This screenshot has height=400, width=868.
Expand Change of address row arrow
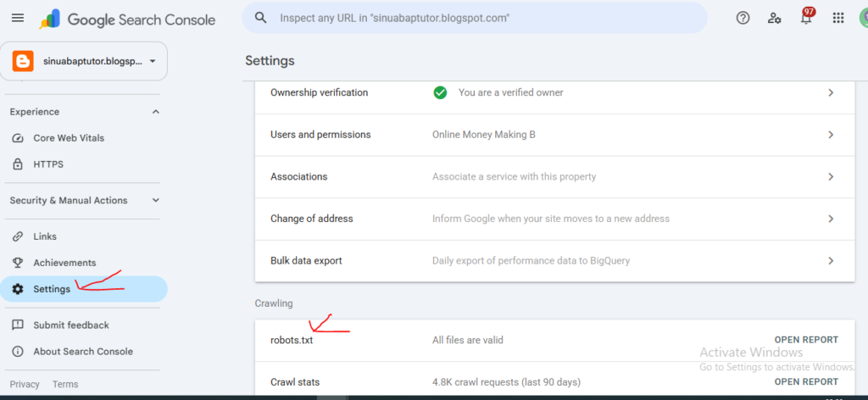pos(831,219)
